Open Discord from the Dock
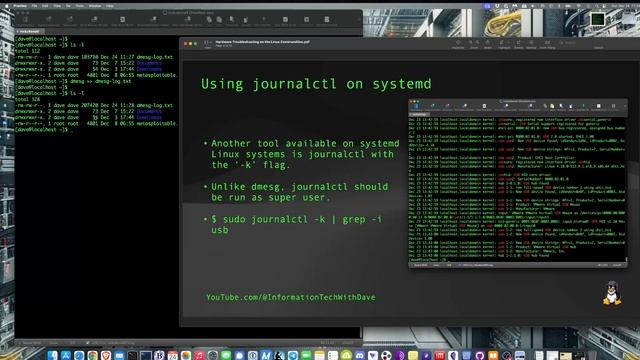640x360 pixels. (x=360, y=355)
